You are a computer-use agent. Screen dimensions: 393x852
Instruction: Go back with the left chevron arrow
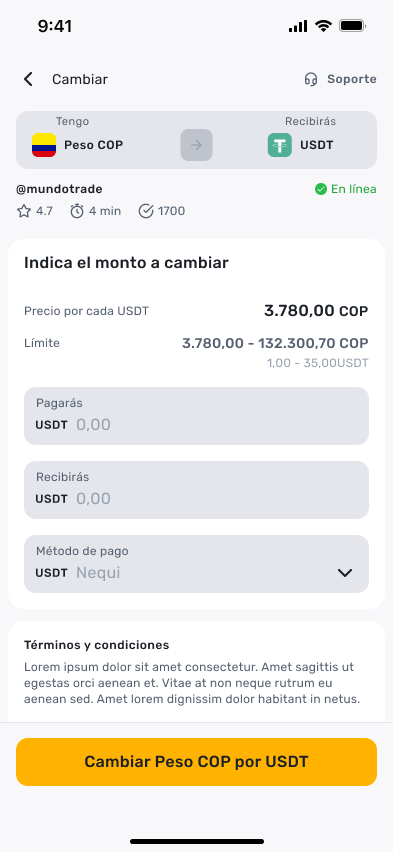point(28,79)
